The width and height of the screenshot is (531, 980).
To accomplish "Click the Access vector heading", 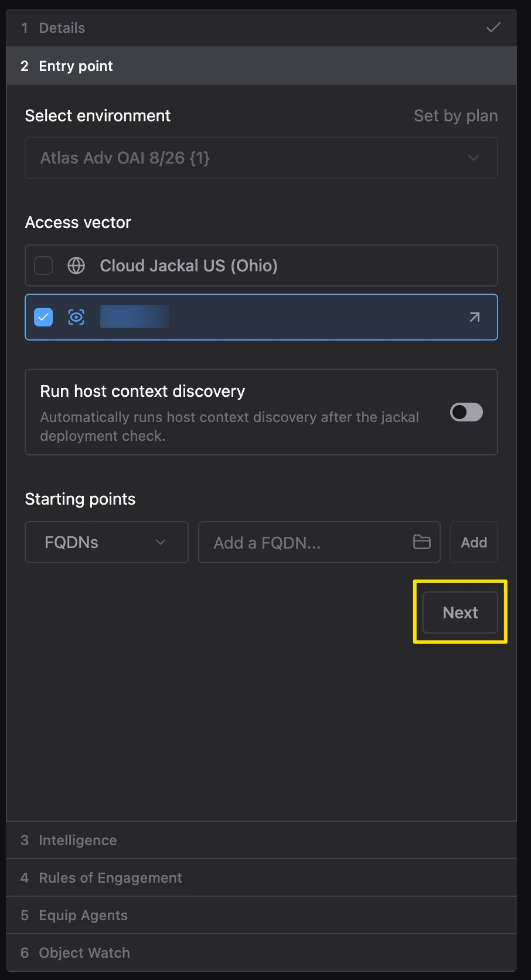I will (x=78, y=222).
